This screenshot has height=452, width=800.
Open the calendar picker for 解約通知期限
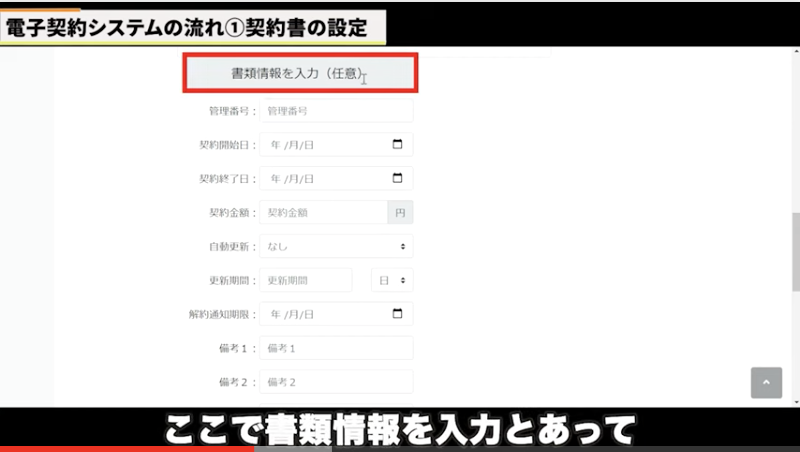click(397, 314)
